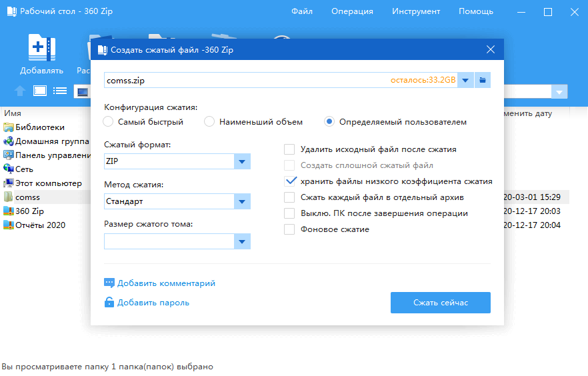Click date 20-12-17 20:03 cell

click(x=532, y=211)
